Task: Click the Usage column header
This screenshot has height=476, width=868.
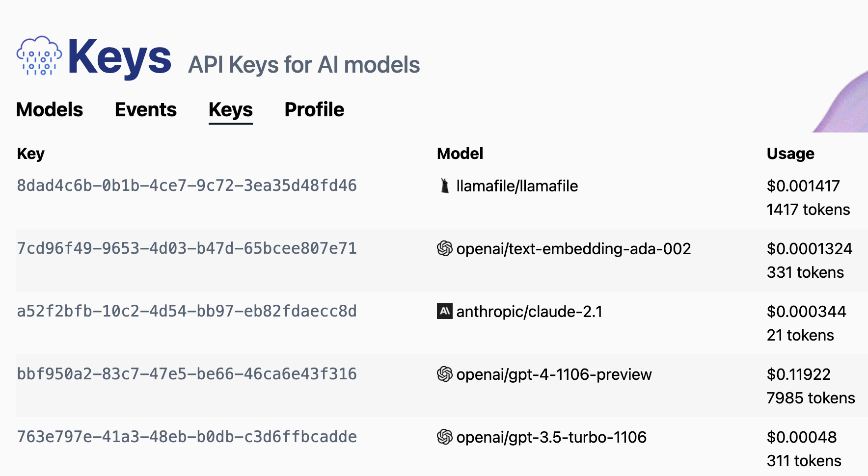Action: (789, 153)
